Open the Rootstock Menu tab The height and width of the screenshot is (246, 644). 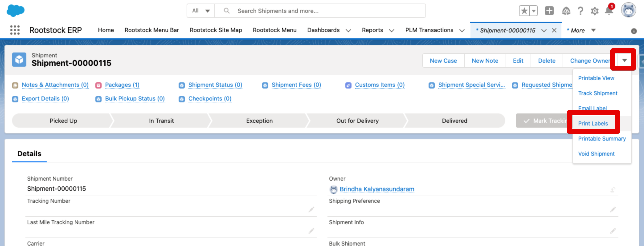click(274, 30)
